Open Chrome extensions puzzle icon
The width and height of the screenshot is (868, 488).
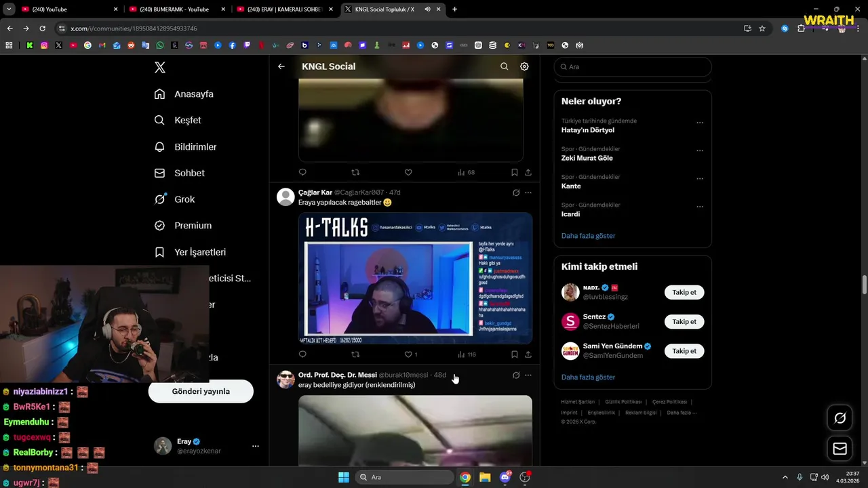[801, 28]
